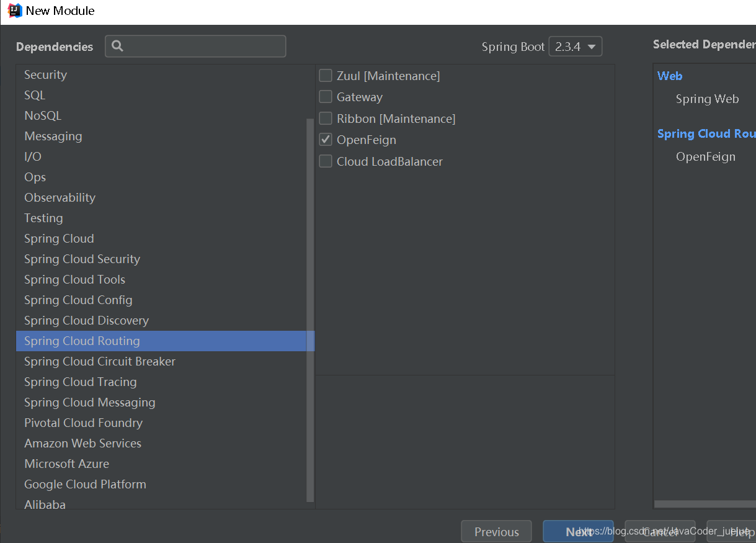Image resolution: width=756 pixels, height=543 pixels.
Task: Select Spring Cloud Tools in the list
Action: tap(162, 279)
